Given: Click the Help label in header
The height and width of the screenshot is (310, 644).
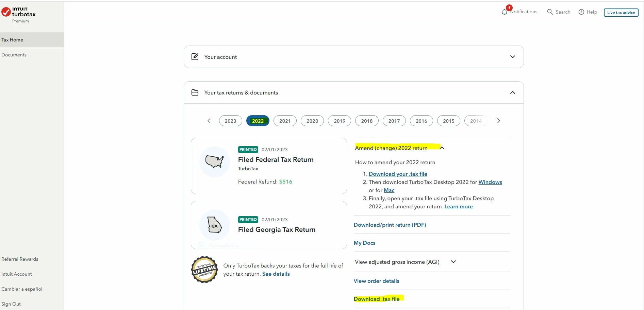Looking at the screenshot, I should coord(592,12).
